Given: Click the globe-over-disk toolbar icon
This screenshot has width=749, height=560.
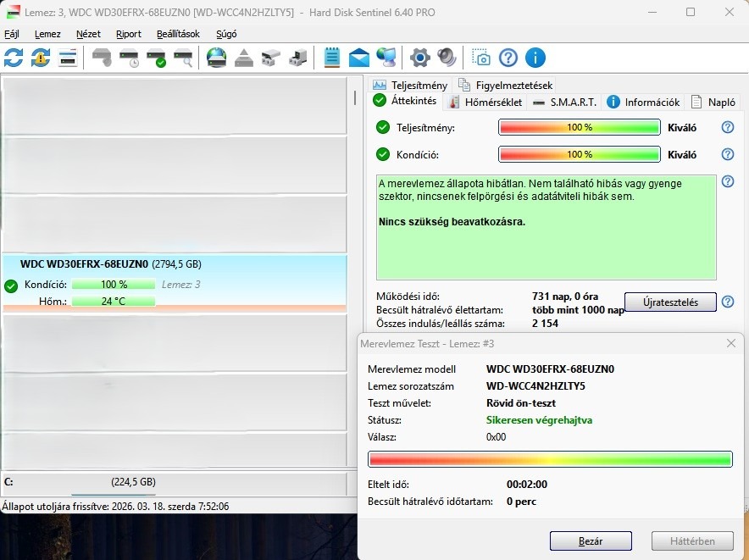Looking at the screenshot, I should click(x=216, y=58).
